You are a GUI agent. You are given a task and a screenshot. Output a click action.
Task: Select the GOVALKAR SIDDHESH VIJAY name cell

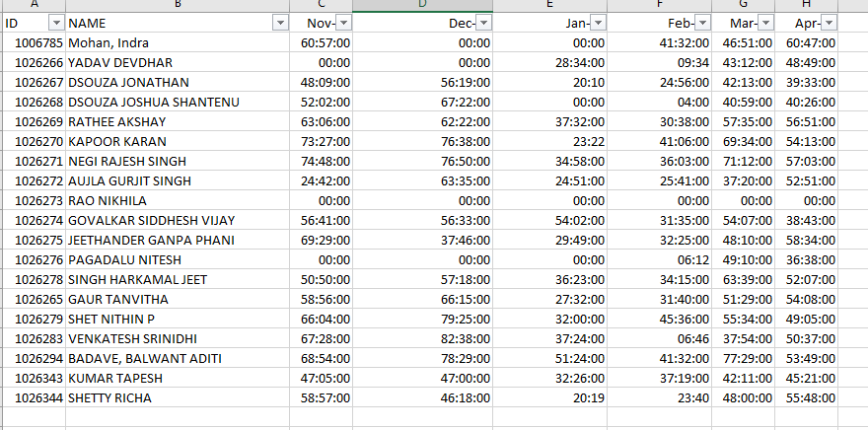coord(178,220)
